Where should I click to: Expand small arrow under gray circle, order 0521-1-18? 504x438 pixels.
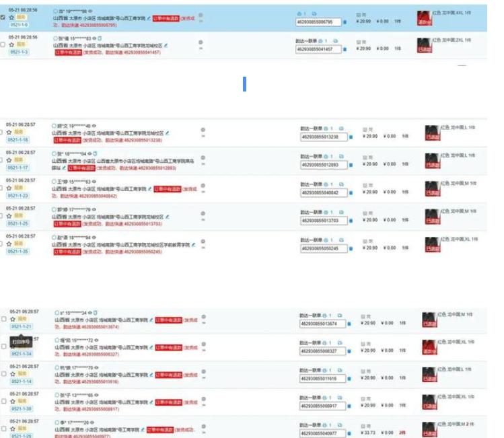click(x=203, y=136)
